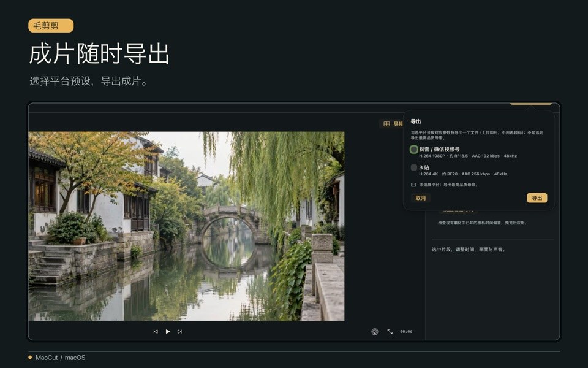
Task: Open the AirPlay output icon
Action: coord(375,332)
